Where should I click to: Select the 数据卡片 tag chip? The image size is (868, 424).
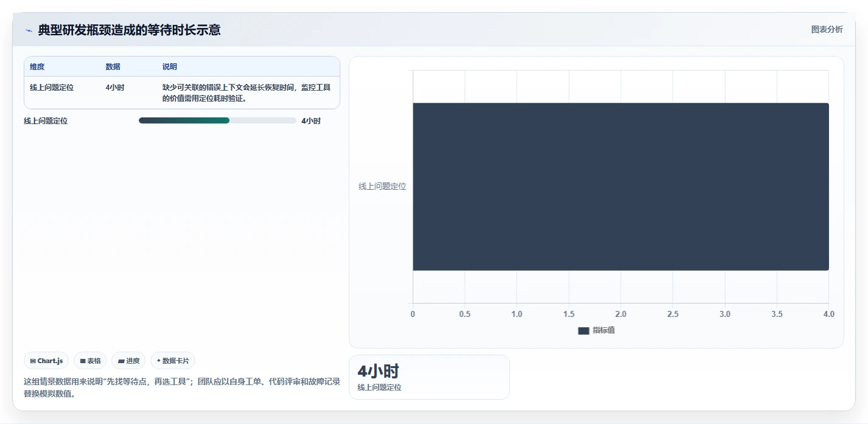click(173, 361)
